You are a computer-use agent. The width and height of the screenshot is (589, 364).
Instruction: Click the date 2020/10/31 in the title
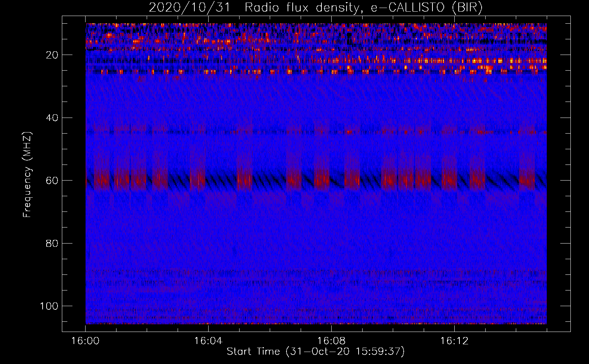pos(189,8)
